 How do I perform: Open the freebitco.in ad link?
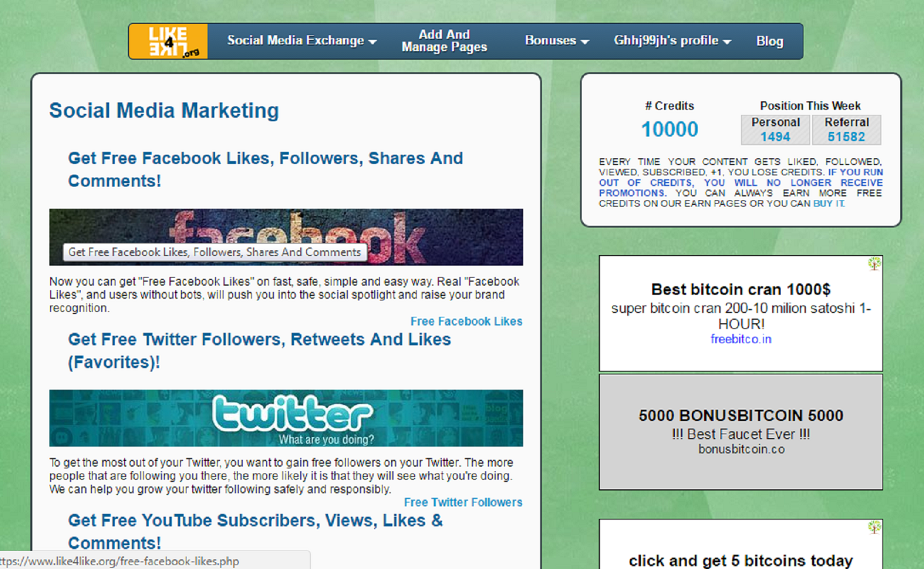click(741, 339)
